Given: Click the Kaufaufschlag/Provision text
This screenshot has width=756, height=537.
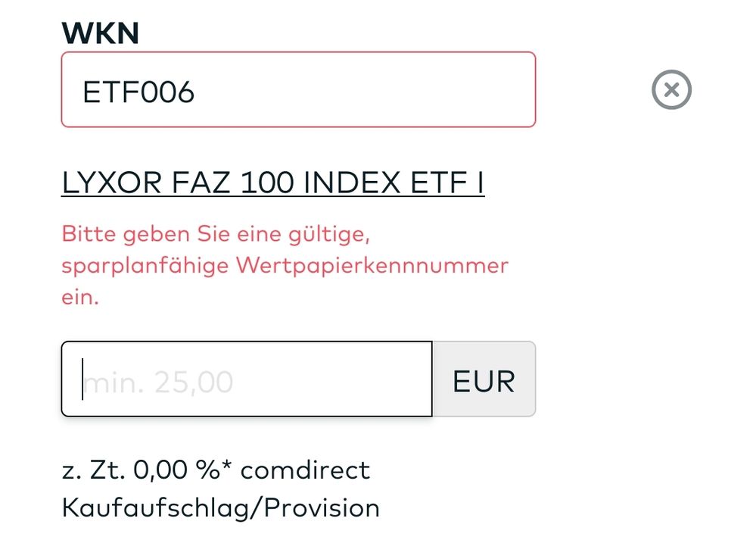Looking at the screenshot, I should click(220, 507).
